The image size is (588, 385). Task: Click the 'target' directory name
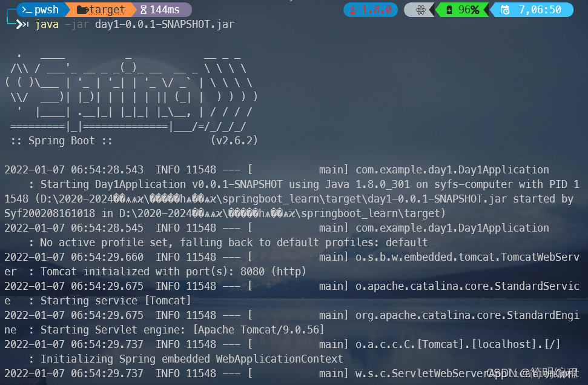(x=107, y=10)
